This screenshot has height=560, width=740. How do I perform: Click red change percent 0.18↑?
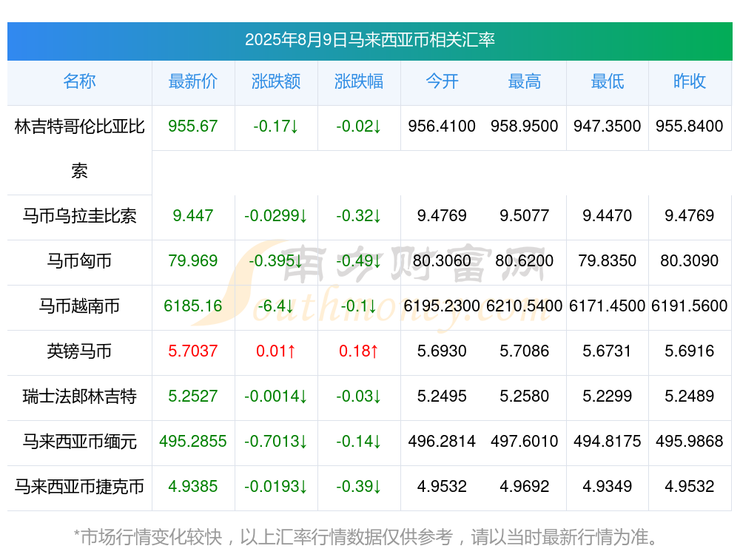[359, 351]
